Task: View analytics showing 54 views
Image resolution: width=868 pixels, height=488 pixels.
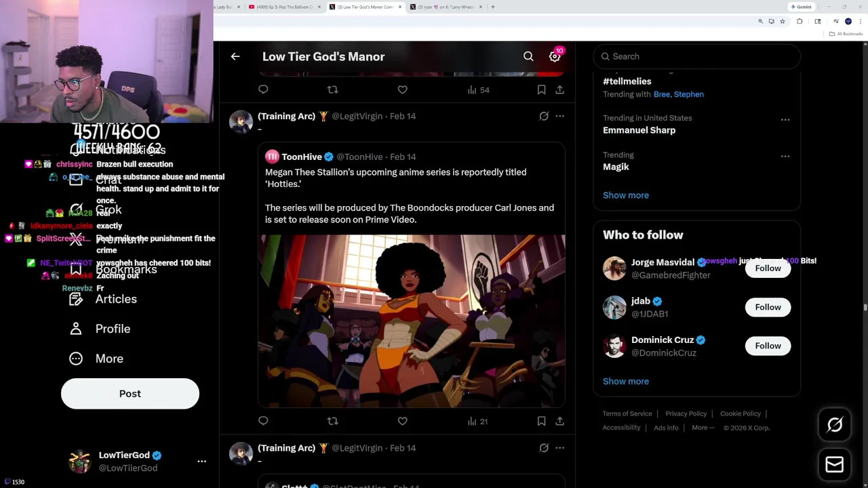Action: 478,89
